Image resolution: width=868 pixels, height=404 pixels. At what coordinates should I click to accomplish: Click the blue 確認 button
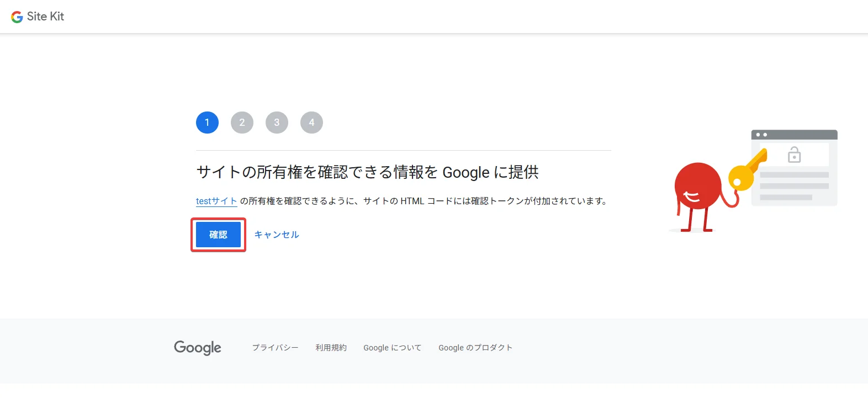click(x=218, y=235)
